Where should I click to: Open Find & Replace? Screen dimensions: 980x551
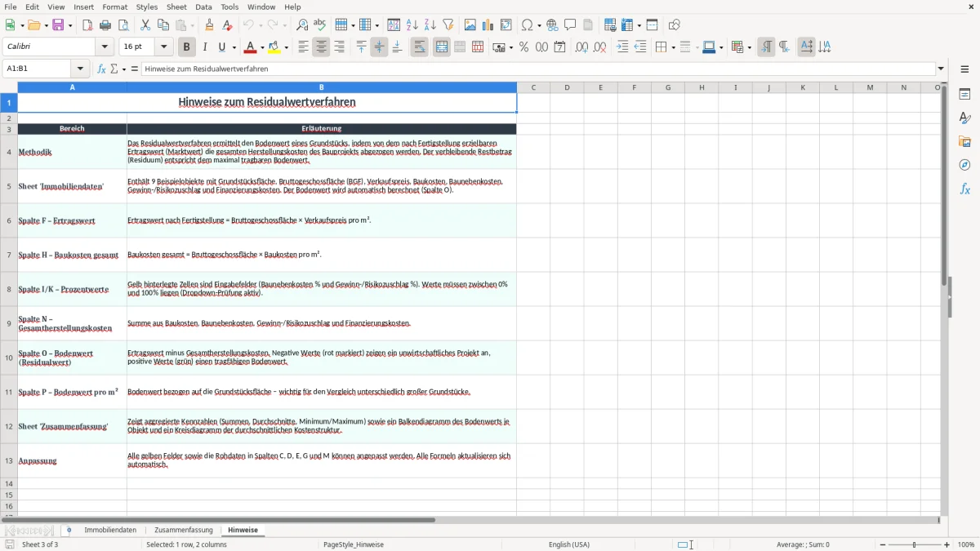pos(302,25)
